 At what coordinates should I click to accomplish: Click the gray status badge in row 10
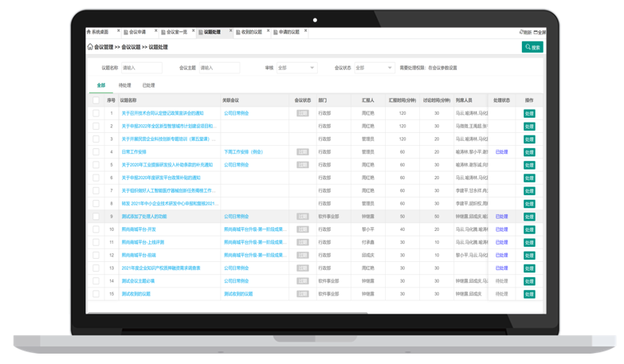pos(303,229)
